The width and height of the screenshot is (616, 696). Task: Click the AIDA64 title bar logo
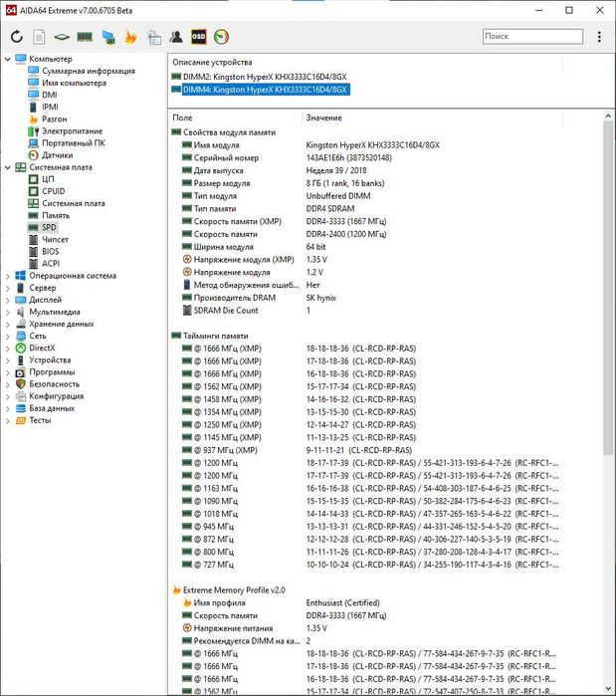11,10
